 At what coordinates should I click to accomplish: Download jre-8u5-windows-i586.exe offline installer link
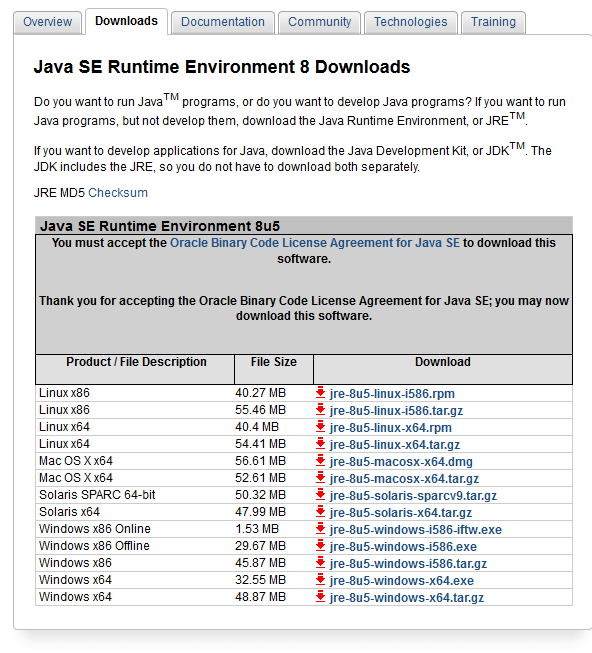pyautogui.click(x=403, y=547)
